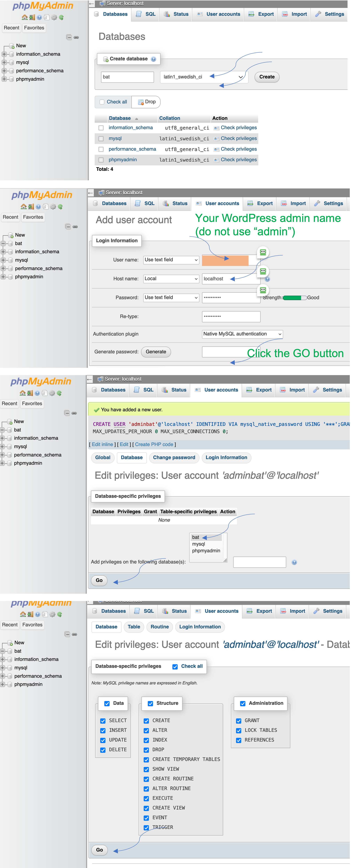Open the Native MySQL authentication dropdown

click(242, 334)
